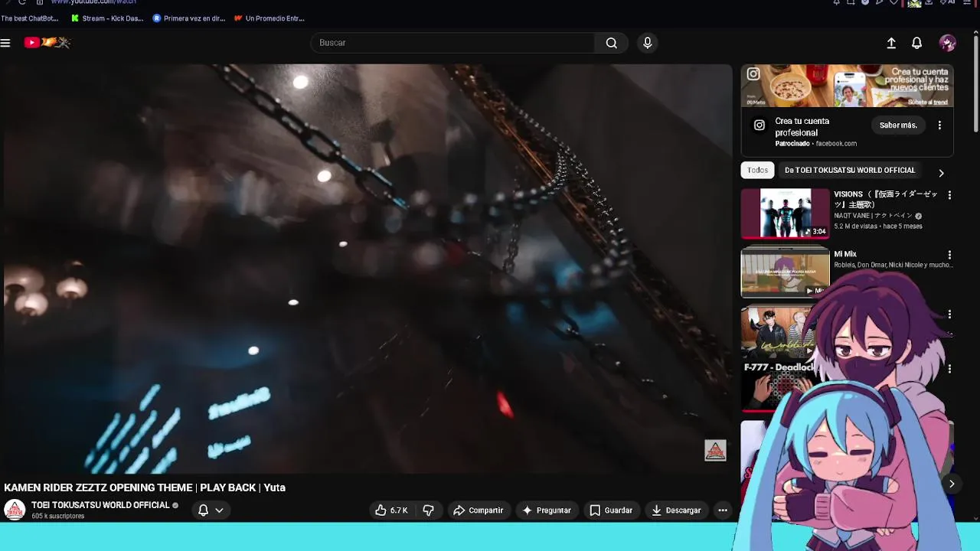
Task: Open the 'Primera vez en dir...' bookmark
Action: click(x=189, y=18)
